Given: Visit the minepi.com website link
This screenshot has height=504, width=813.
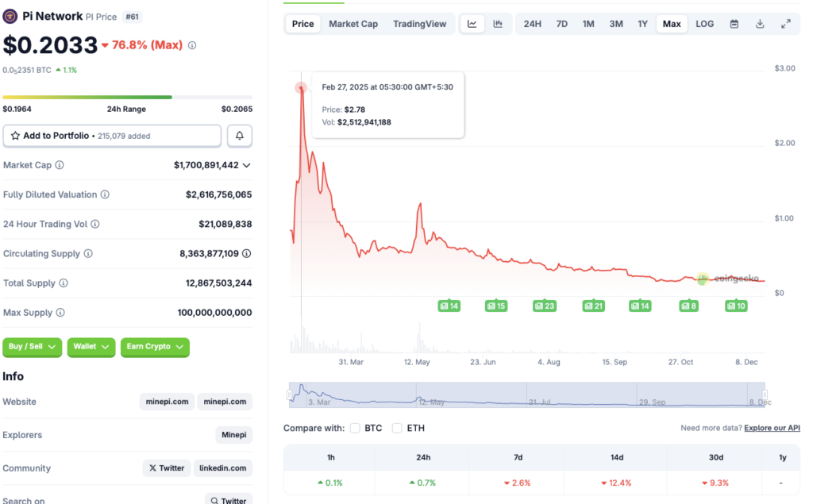Looking at the screenshot, I should click(x=167, y=402).
